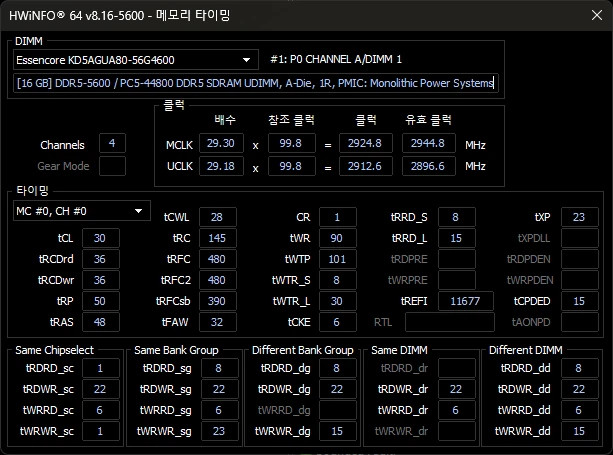Select the tRFC2 value 480

(218, 280)
